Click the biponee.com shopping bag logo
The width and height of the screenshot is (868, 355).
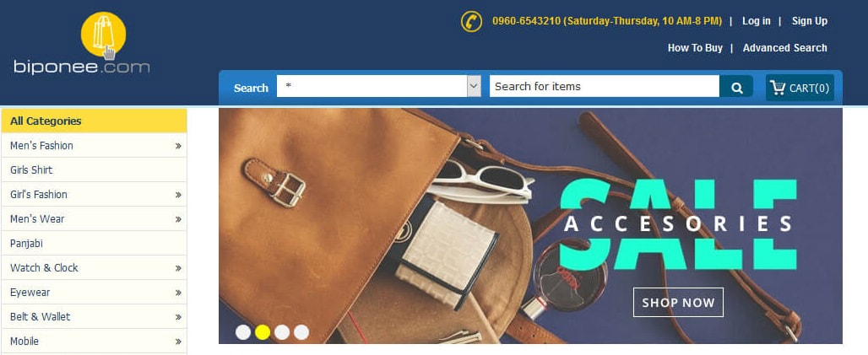tap(82, 44)
